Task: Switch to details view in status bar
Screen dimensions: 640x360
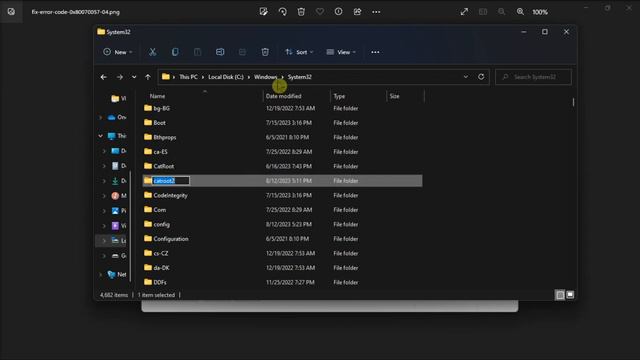Action: click(560, 295)
